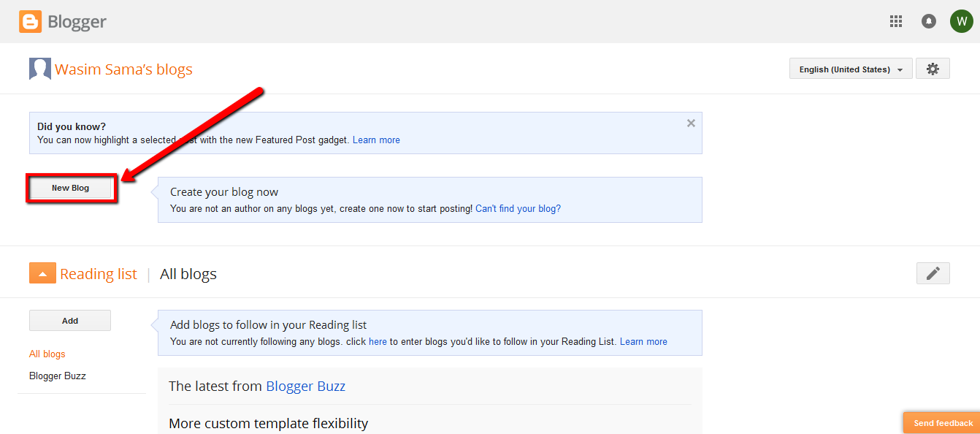Viewport: 980px width, 434px height.
Task: Switch to the All blogs tab heading
Action: click(188, 274)
